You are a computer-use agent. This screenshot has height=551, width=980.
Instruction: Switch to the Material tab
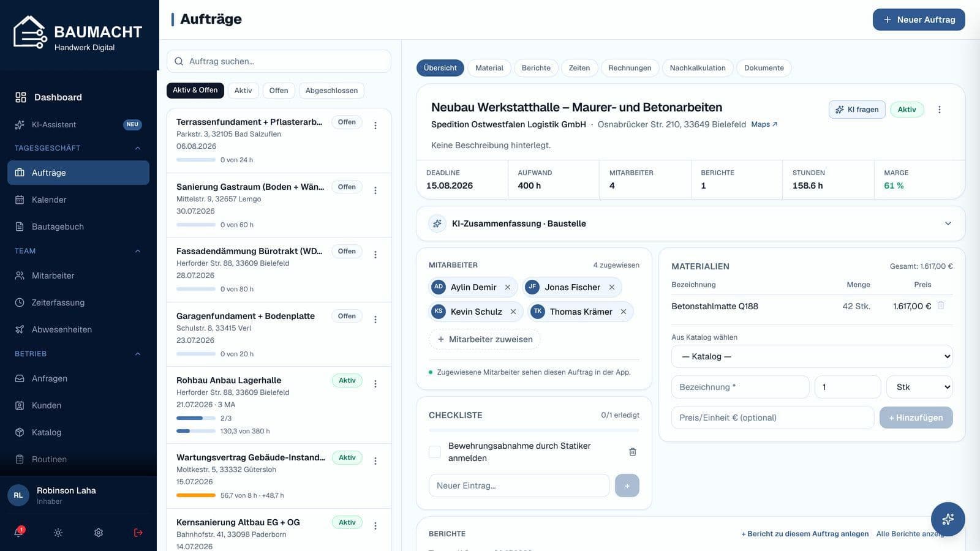tap(489, 68)
